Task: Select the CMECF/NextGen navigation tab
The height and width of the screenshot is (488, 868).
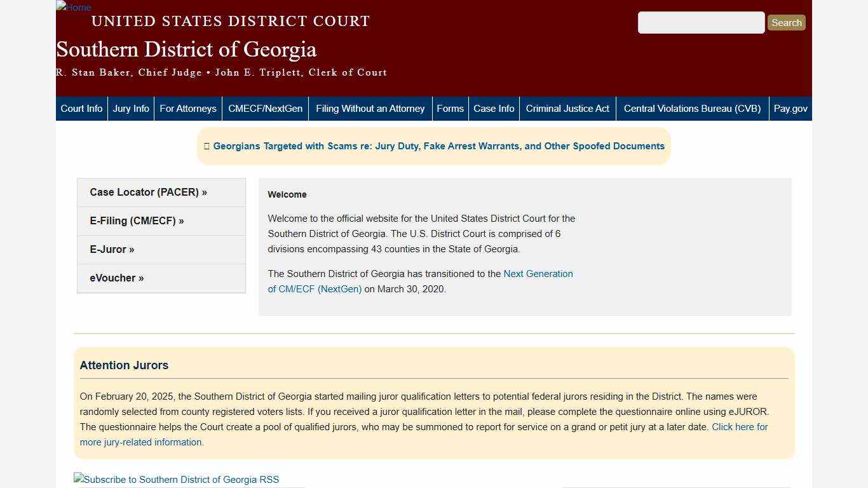Action: click(x=265, y=108)
